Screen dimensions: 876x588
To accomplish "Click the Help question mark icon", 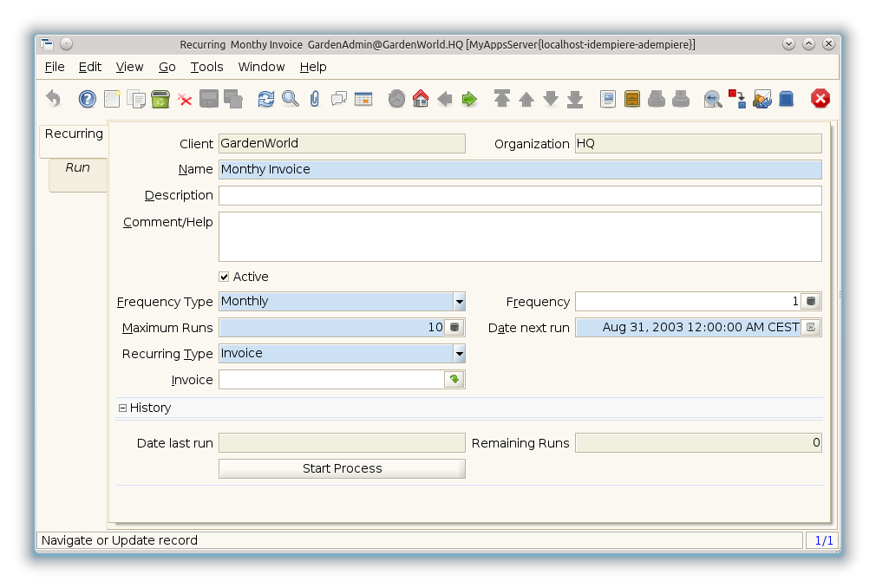I will coord(88,99).
